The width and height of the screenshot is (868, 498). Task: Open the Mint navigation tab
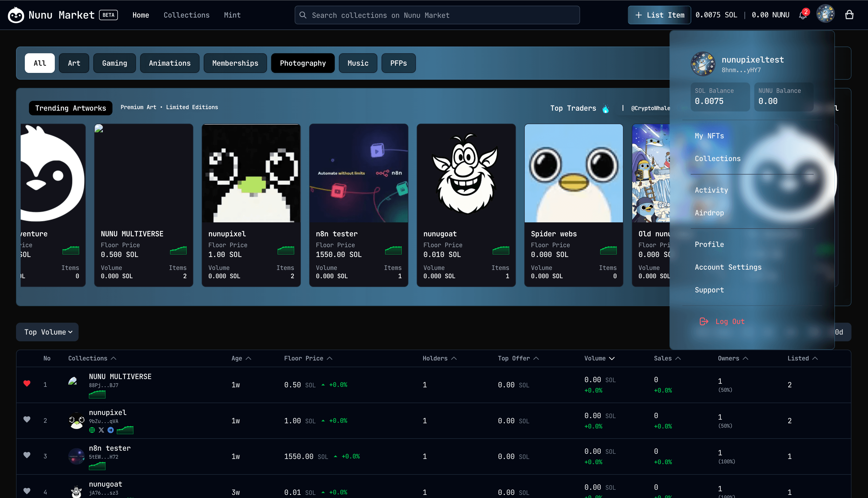pos(232,15)
